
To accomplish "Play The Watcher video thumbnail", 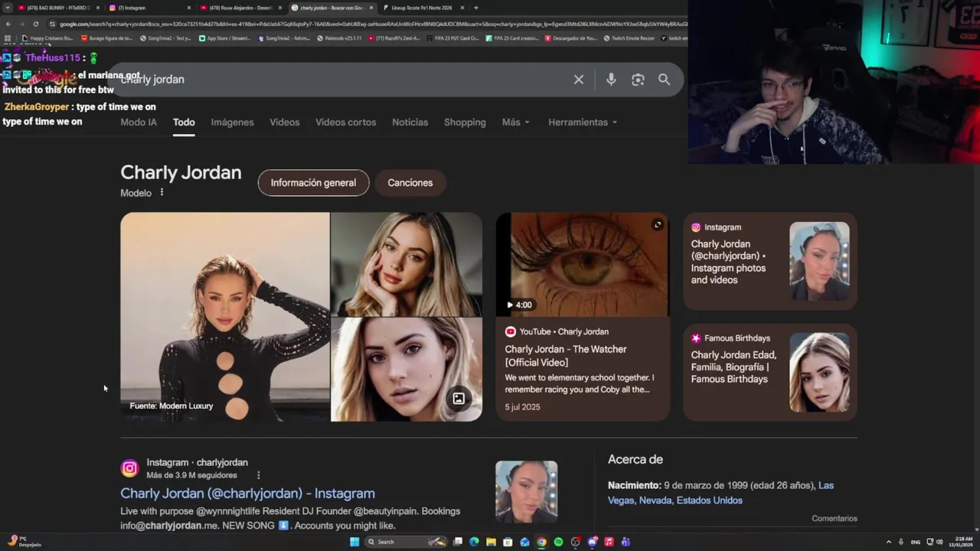I will [583, 265].
